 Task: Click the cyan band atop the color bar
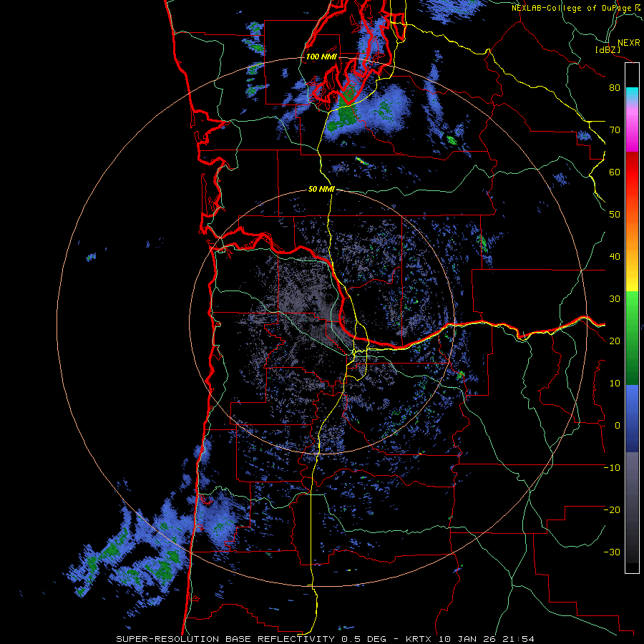point(632,94)
